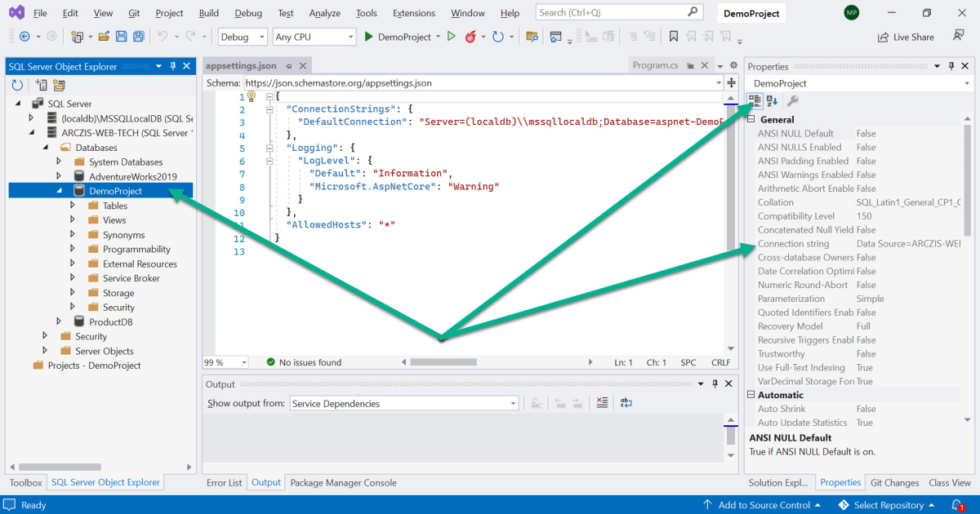This screenshot has width=980, height=514.
Task: Open the Feedback icon in the title bar
Action: (959, 36)
